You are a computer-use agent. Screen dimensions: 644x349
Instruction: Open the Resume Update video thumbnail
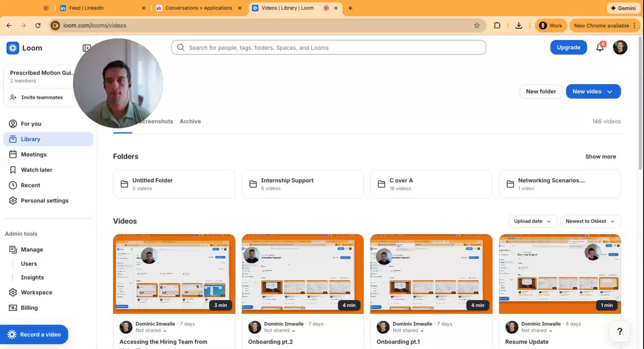tap(560, 274)
